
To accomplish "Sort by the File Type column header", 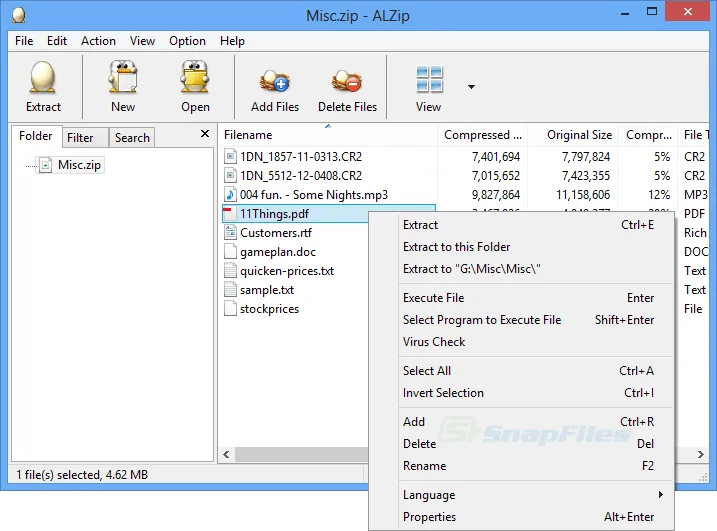I will 694,135.
